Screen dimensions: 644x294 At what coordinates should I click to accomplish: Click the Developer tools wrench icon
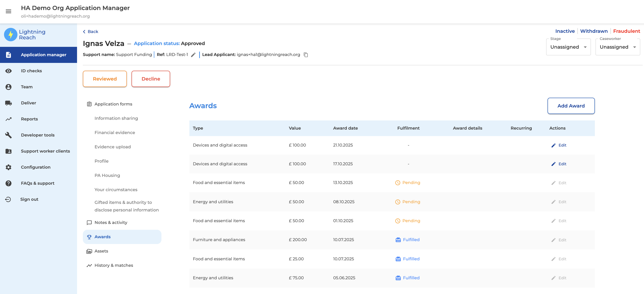point(8,135)
